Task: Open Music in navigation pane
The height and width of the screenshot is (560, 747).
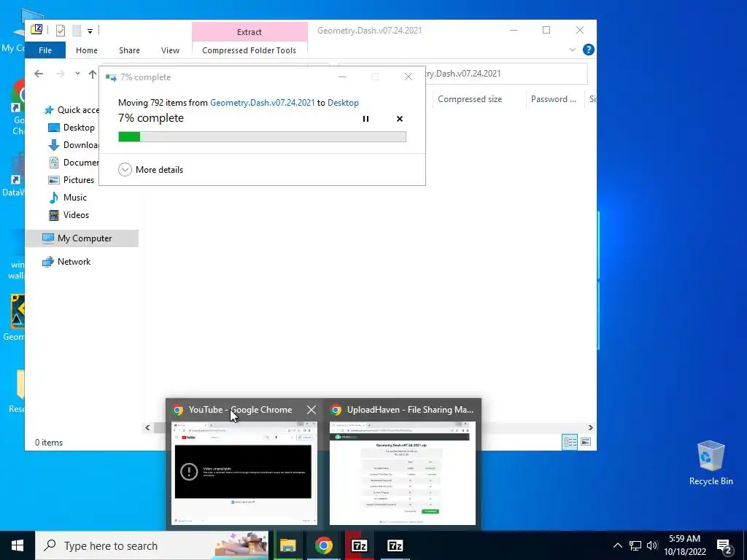Action: (68, 197)
